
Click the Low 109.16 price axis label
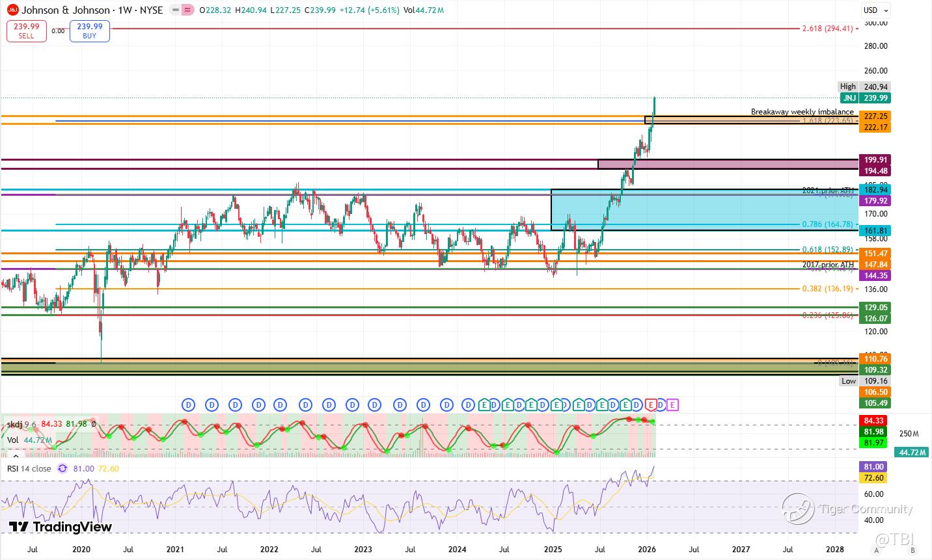864,381
